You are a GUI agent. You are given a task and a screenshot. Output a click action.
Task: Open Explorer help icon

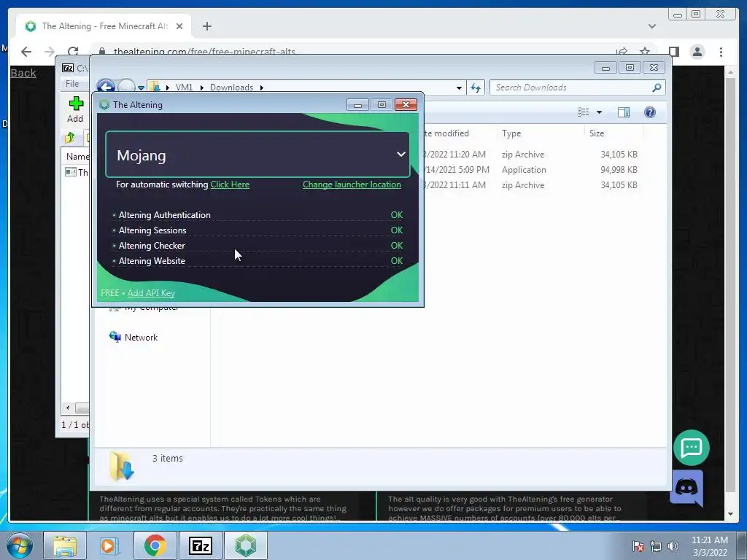pyautogui.click(x=650, y=112)
